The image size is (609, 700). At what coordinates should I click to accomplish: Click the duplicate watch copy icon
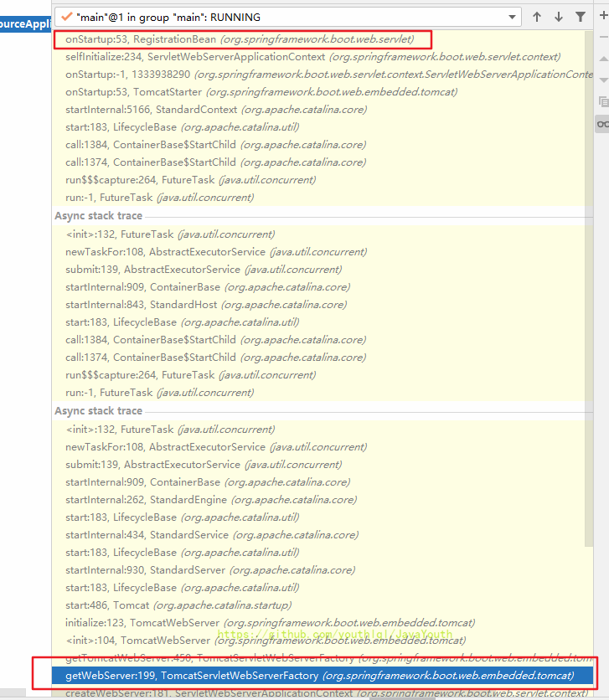coord(603,102)
